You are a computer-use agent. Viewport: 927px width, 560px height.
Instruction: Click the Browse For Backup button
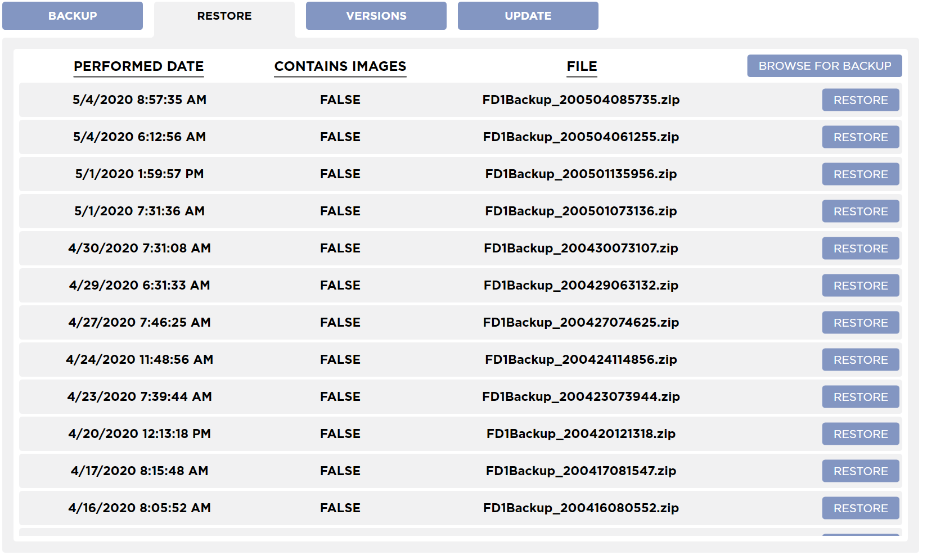(x=824, y=66)
